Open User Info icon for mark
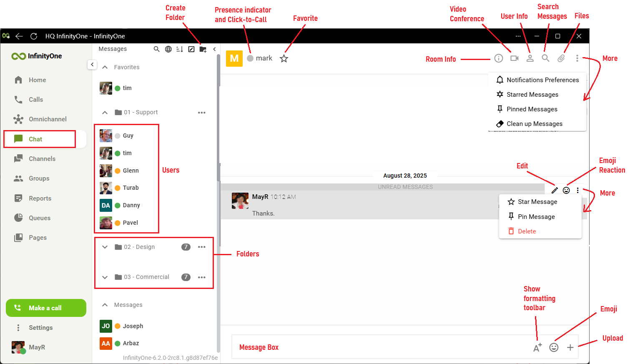The width and height of the screenshot is (635, 364). click(530, 58)
